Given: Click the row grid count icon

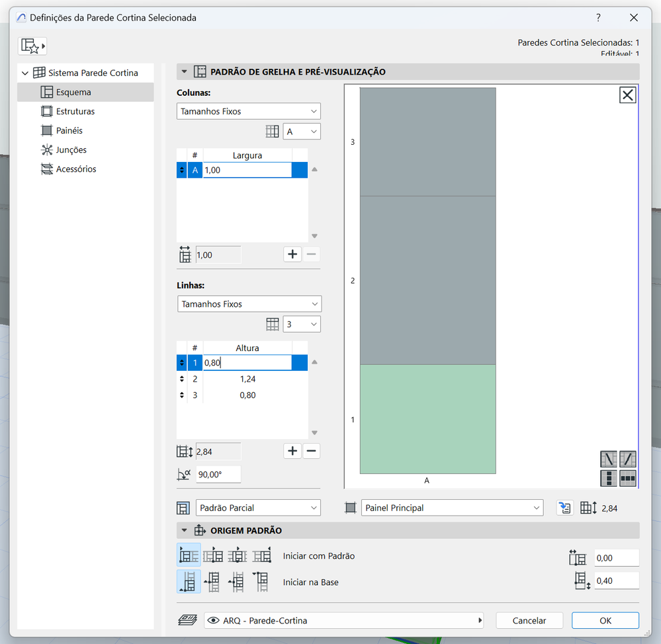Looking at the screenshot, I should coord(273,324).
